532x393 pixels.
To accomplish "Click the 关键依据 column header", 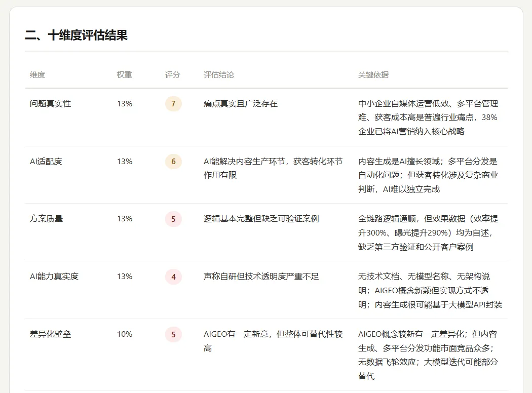I will 373,74.
